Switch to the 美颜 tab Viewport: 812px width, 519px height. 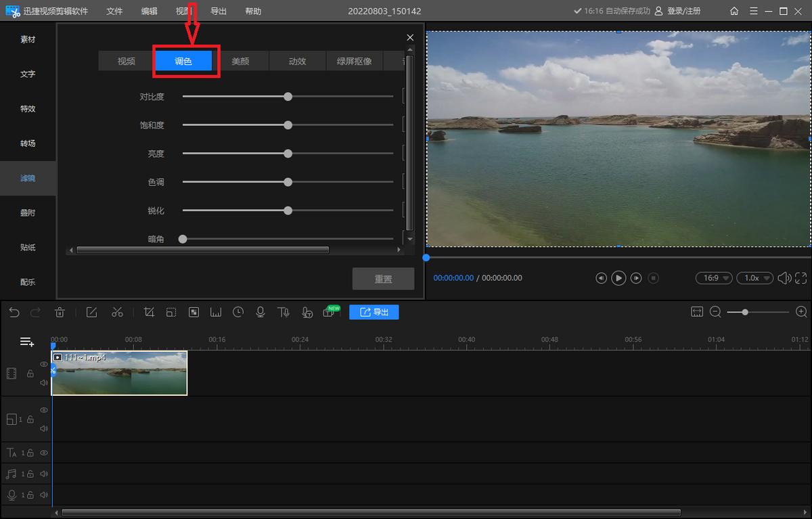240,61
